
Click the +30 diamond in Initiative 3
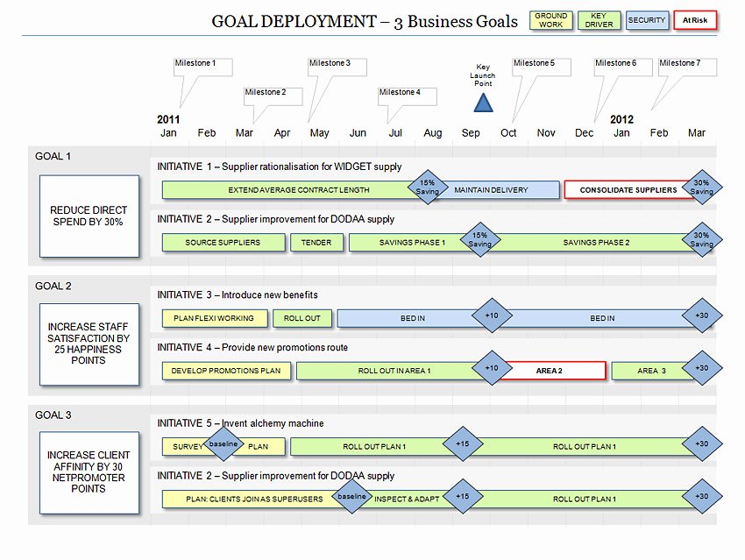point(702,315)
